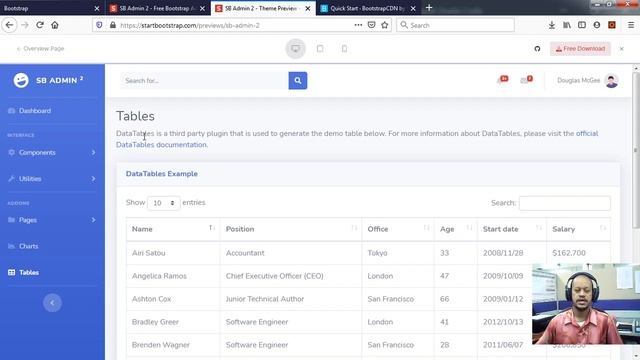Expand the Utilities sidebar menu
This screenshot has height=360, width=640.
click(x=52, y=178)
